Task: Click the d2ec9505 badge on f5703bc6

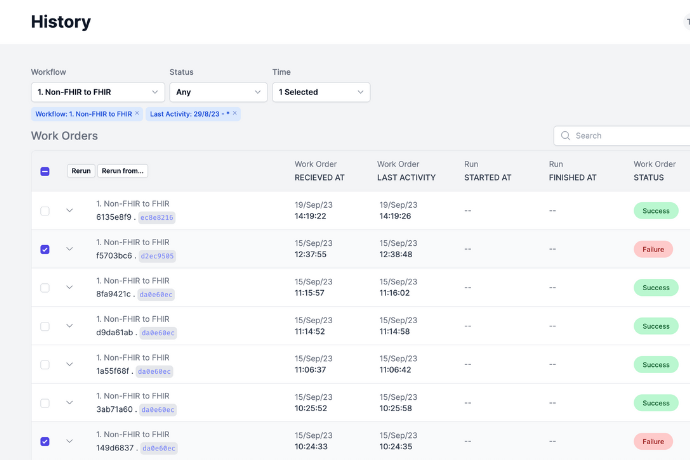Action: (158, 256)
